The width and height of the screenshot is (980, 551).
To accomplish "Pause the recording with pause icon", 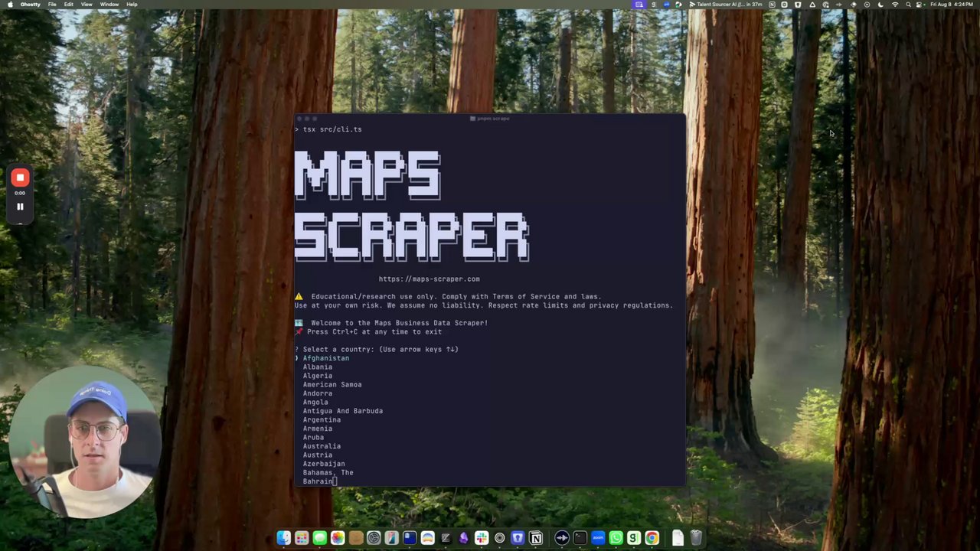I will (x=20, y=207).
